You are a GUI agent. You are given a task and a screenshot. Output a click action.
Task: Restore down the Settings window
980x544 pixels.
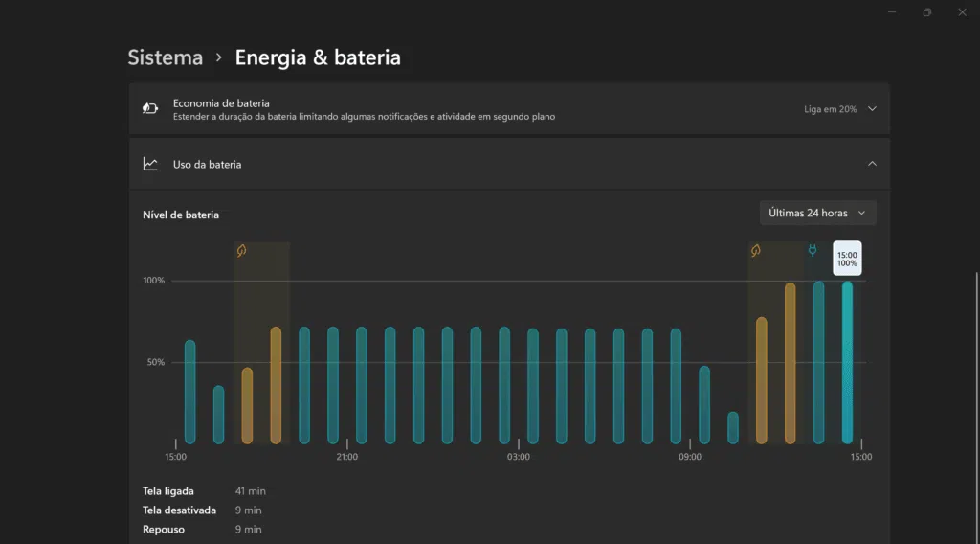(x=926, y=12)
